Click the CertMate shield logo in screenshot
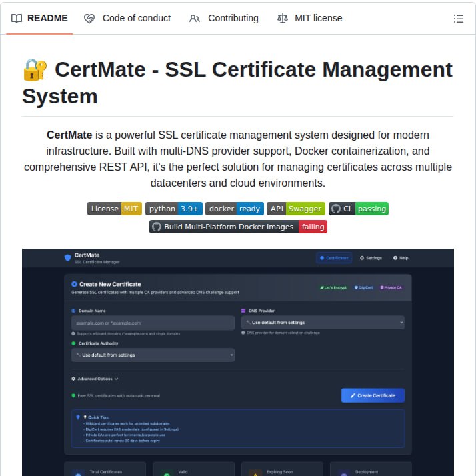Screen dimensions: 476x476 [x=67, y=258]
